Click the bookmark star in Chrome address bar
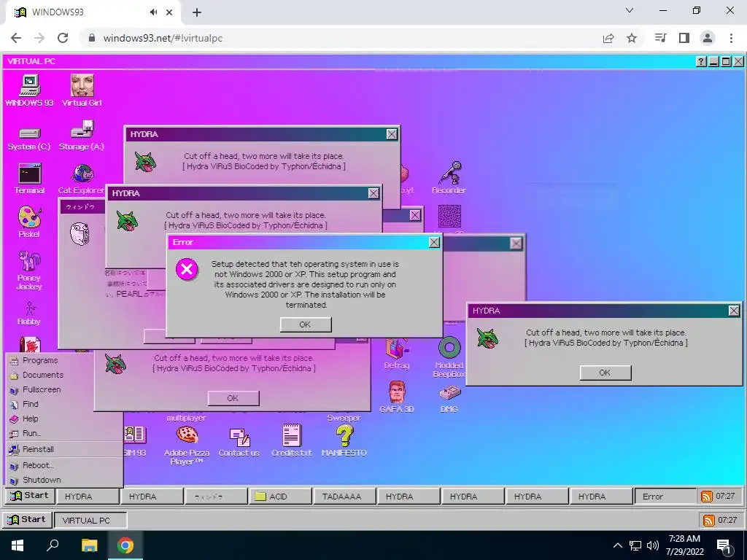Screen dimensions: 747x560 click(x=632, y=38)
